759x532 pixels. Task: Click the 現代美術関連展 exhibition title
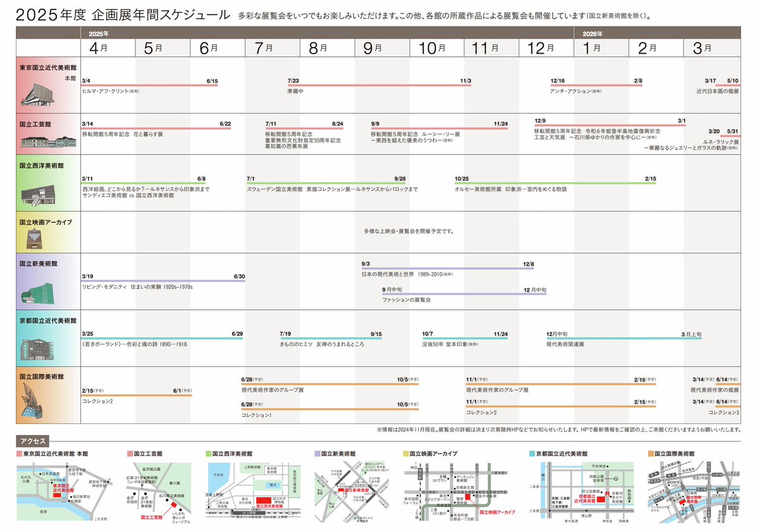point(565,343)
